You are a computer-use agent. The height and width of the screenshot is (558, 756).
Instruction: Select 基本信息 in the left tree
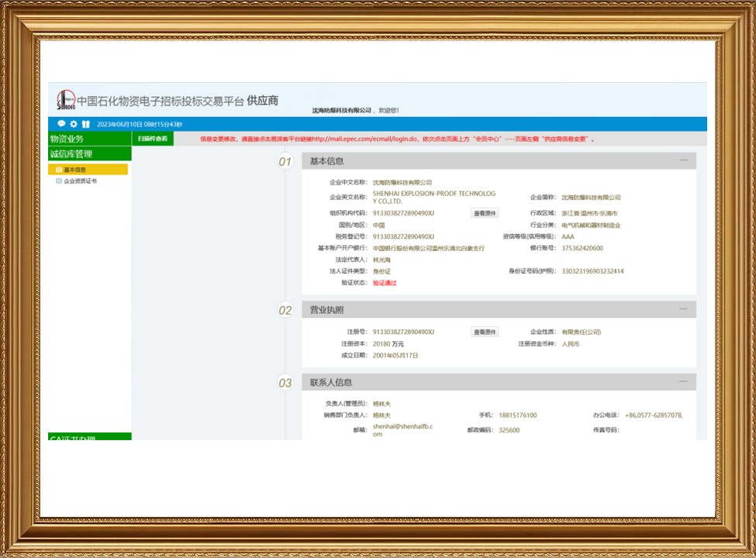[x=75, y=170]
